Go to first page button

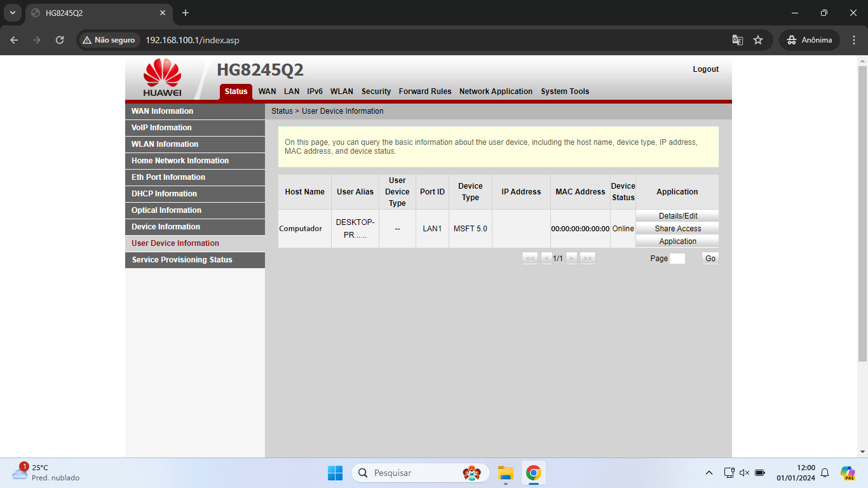pyautogui.click(x=530, y=259)
